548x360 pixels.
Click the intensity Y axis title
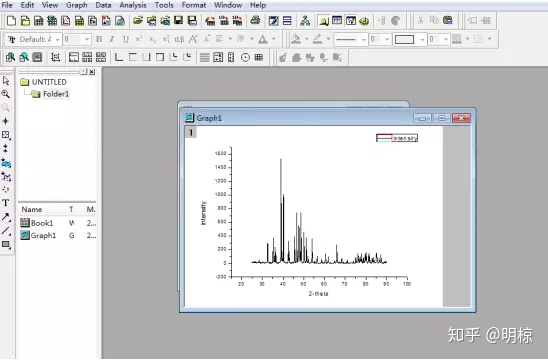[x=203, y=213]
